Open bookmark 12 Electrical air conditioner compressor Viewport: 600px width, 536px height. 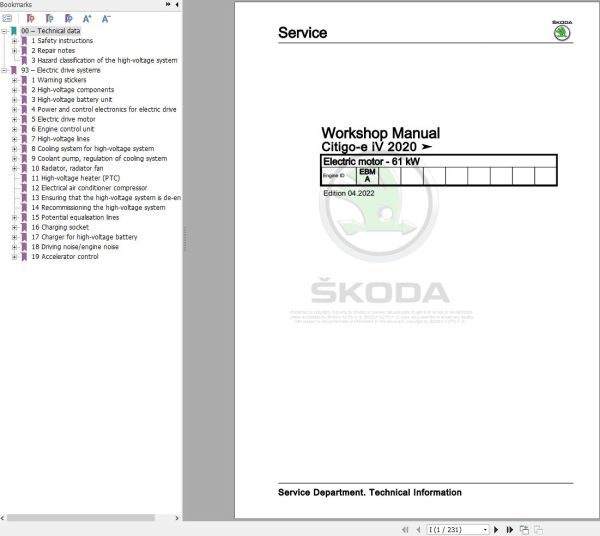click(x=89, y=188)
